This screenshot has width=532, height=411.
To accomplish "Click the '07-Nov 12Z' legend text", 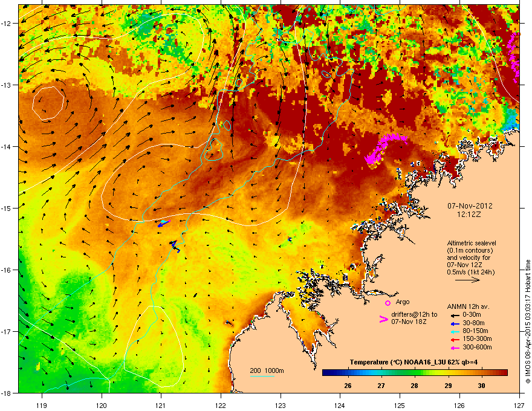I will click(x=464, y=265).
